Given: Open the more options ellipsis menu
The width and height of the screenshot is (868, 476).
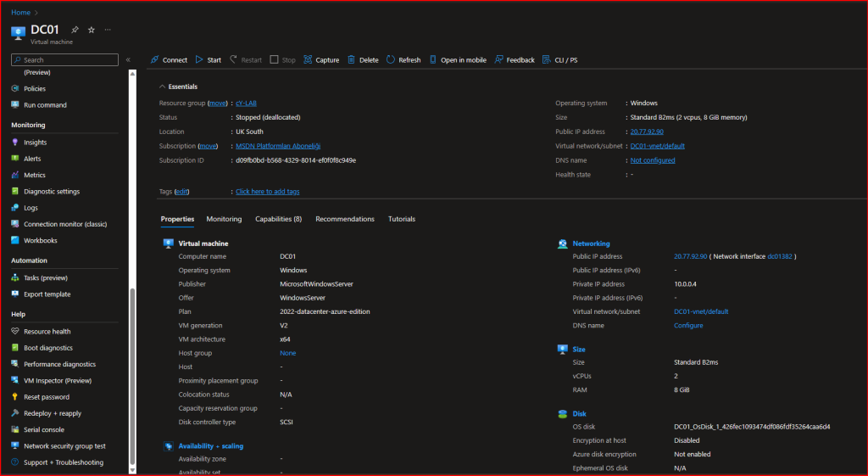Looking at the screenshot, I should pyautogui.click(x=108, y=30).
